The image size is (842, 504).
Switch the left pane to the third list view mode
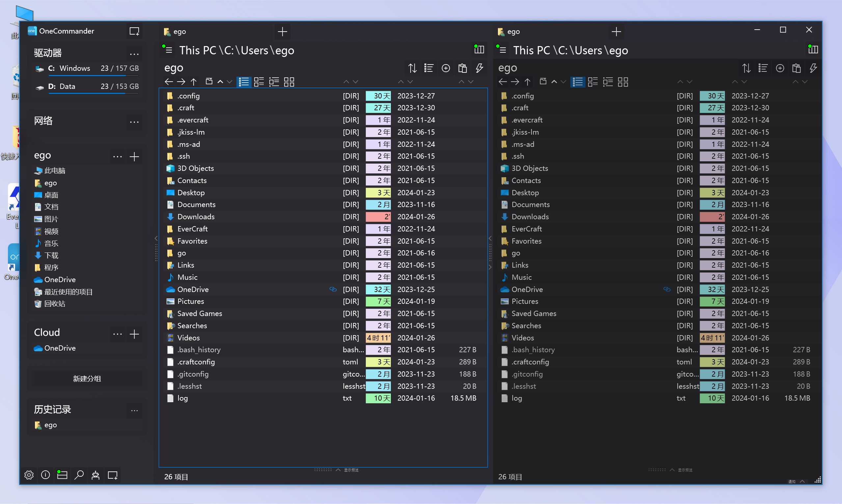(274, 82)
